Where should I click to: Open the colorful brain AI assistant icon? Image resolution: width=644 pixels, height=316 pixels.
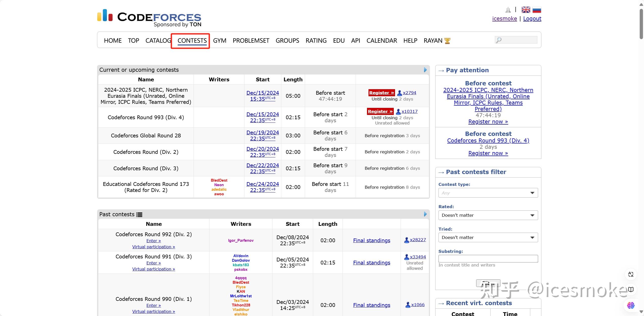[631, 305]
